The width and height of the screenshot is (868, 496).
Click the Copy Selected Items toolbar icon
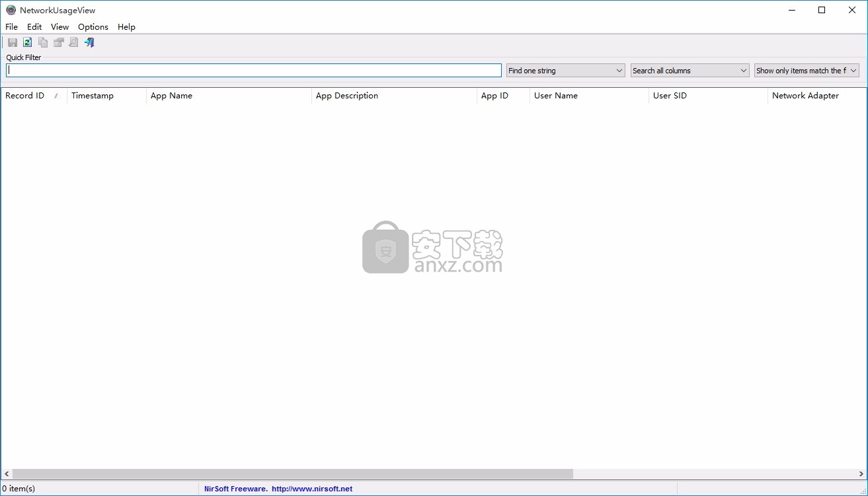click(43, 42)
